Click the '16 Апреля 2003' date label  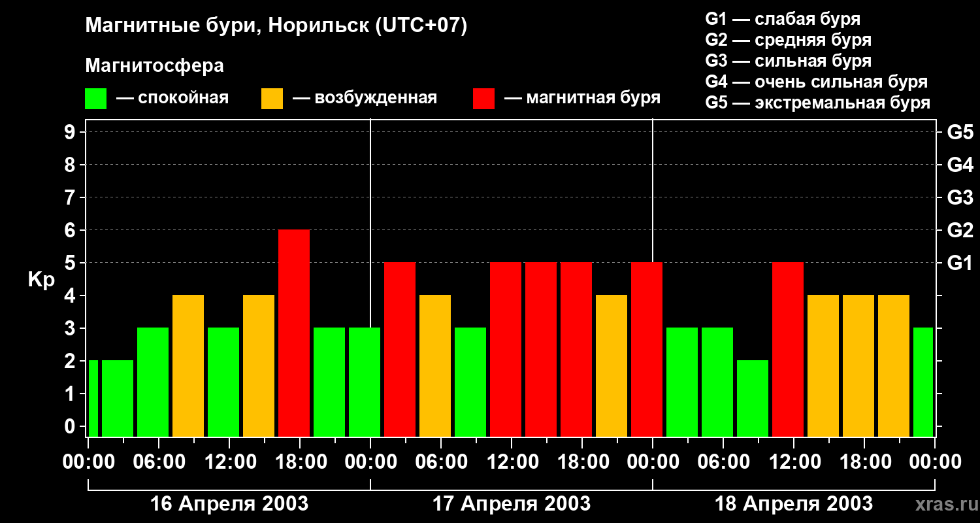pyautogui.click(x=229, y=503)
